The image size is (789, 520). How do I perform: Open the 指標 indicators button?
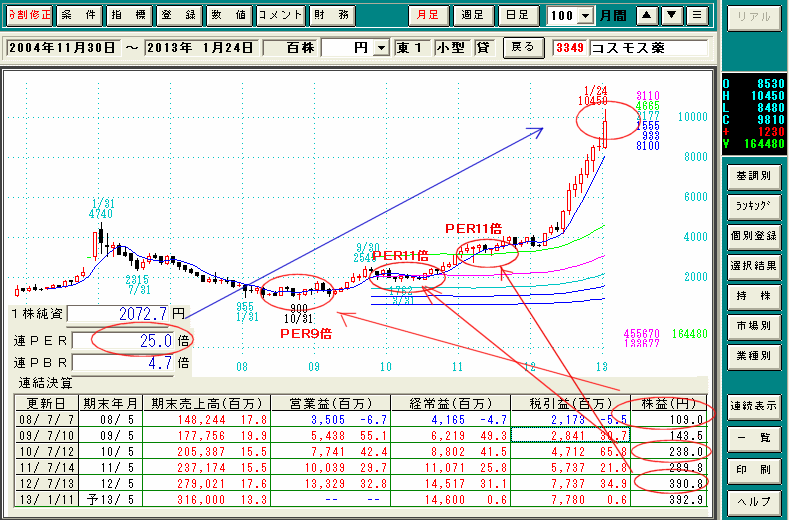click(x=128, y=15)
